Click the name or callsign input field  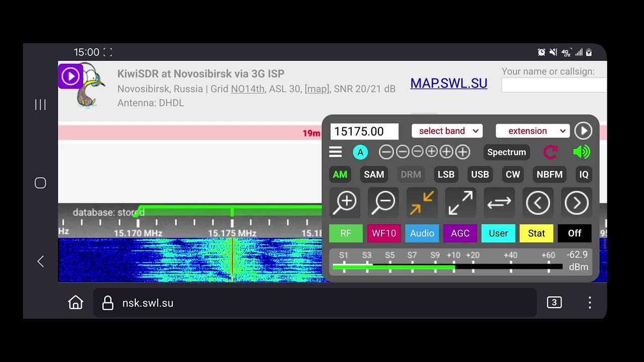click(554, 85)
